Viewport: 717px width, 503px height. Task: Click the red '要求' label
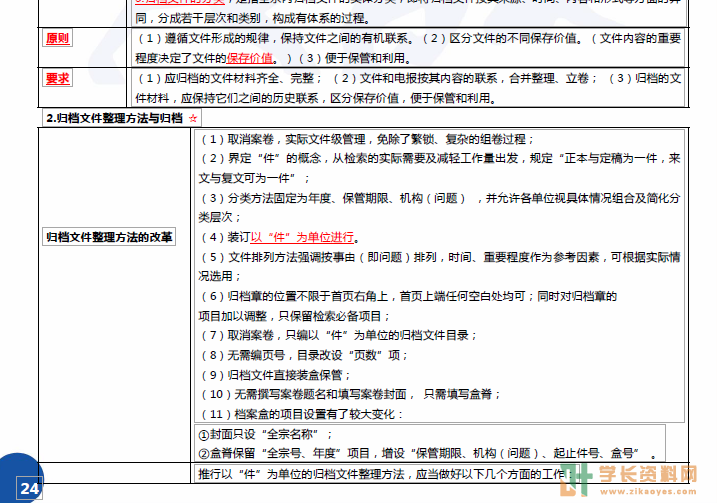tap(57, 78)
